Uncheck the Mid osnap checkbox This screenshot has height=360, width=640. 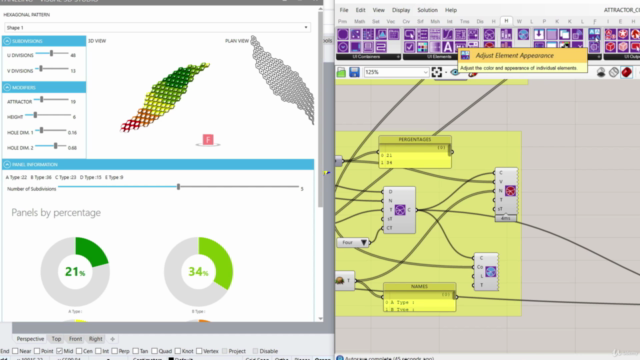59,351
